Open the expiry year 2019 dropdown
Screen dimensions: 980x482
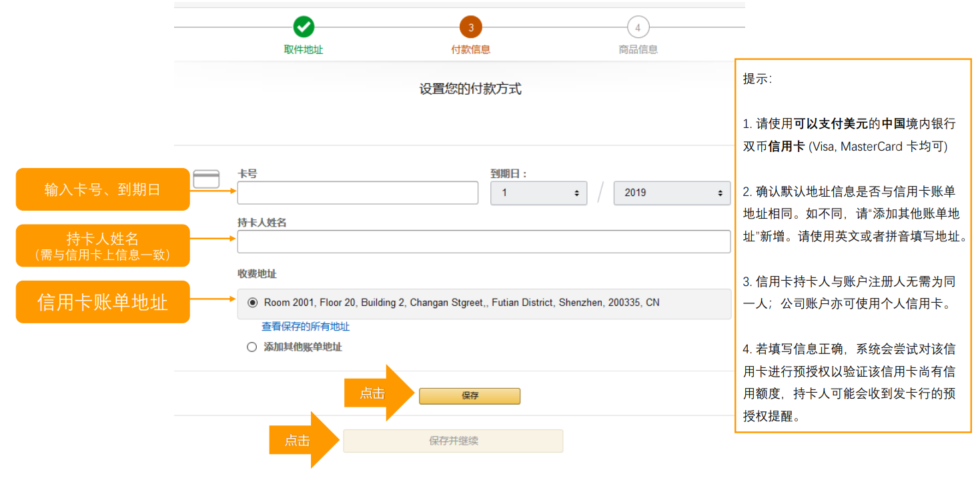click(672, 193)
